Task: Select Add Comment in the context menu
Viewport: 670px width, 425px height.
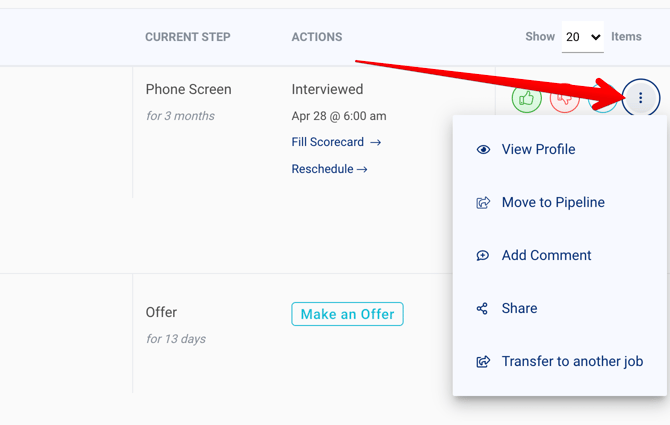Action: [x=546, y=256]
